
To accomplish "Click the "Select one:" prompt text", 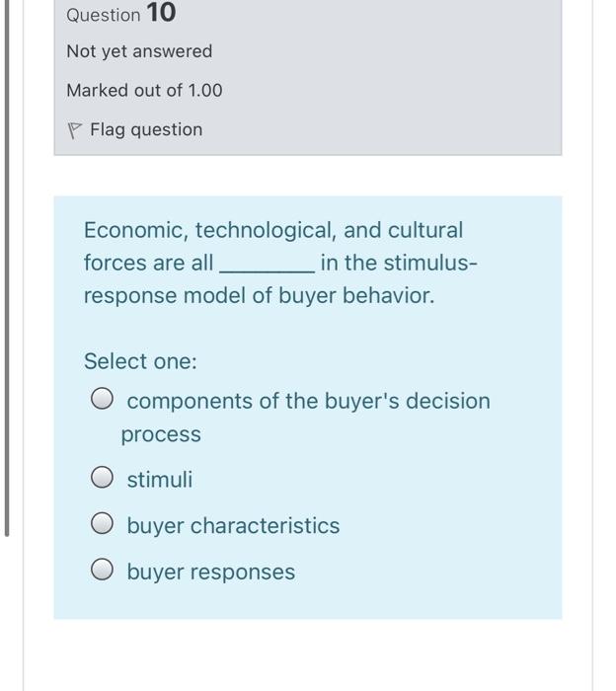I will (x=140, y=361).
